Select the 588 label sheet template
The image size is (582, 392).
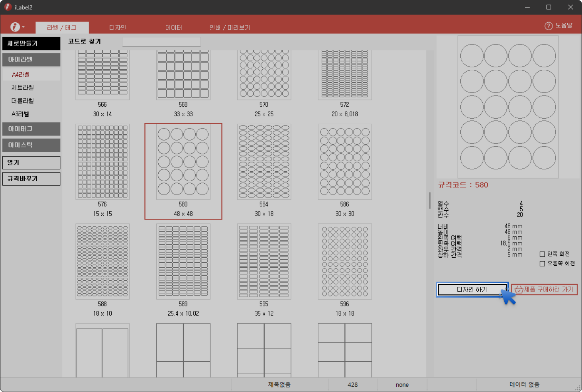(102, 261)
